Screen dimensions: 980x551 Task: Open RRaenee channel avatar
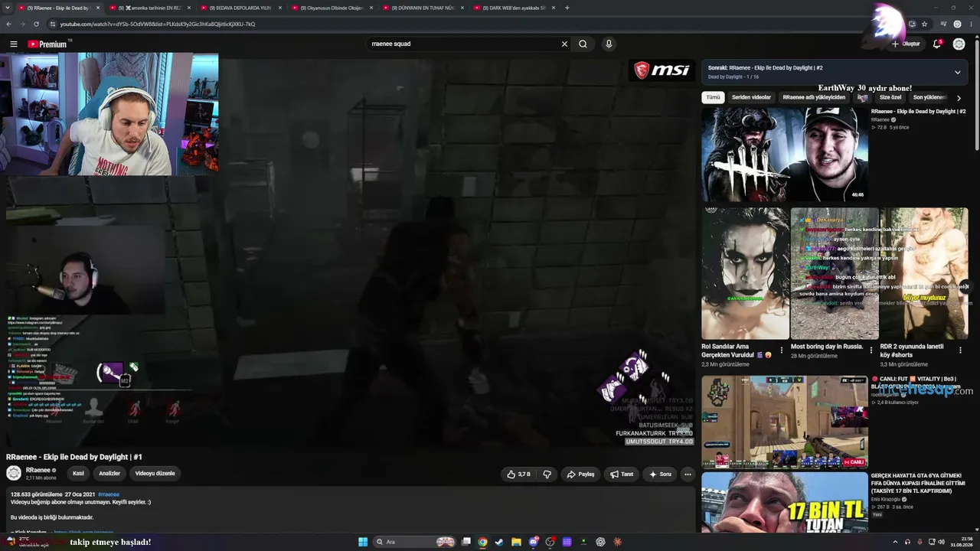click(x=14, y=473)
